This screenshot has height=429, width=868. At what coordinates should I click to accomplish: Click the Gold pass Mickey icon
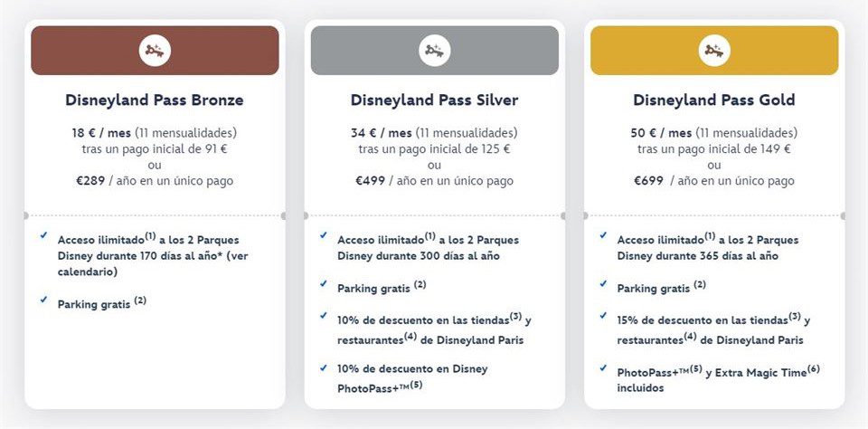coord(713,50)
